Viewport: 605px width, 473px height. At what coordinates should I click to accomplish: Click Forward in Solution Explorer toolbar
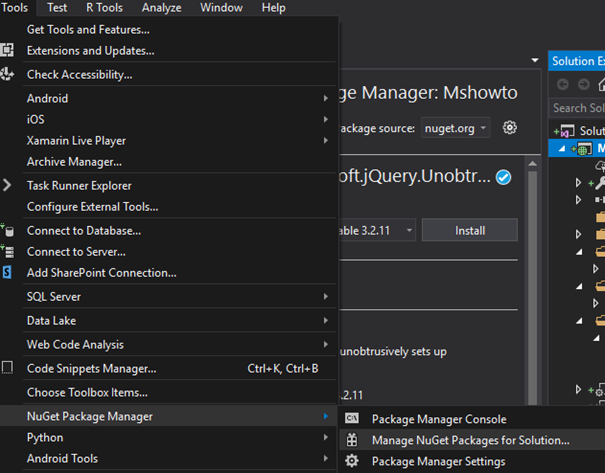(x=584, y=84)
